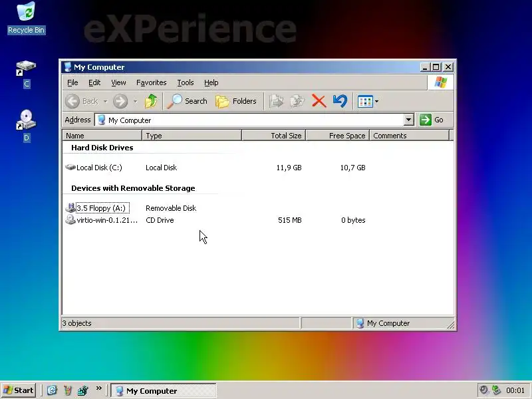Image resolution: width=532 pixels, height=399 pixels.
Task: Click the '515 MB' total size cell
Action: click(290, 220)
